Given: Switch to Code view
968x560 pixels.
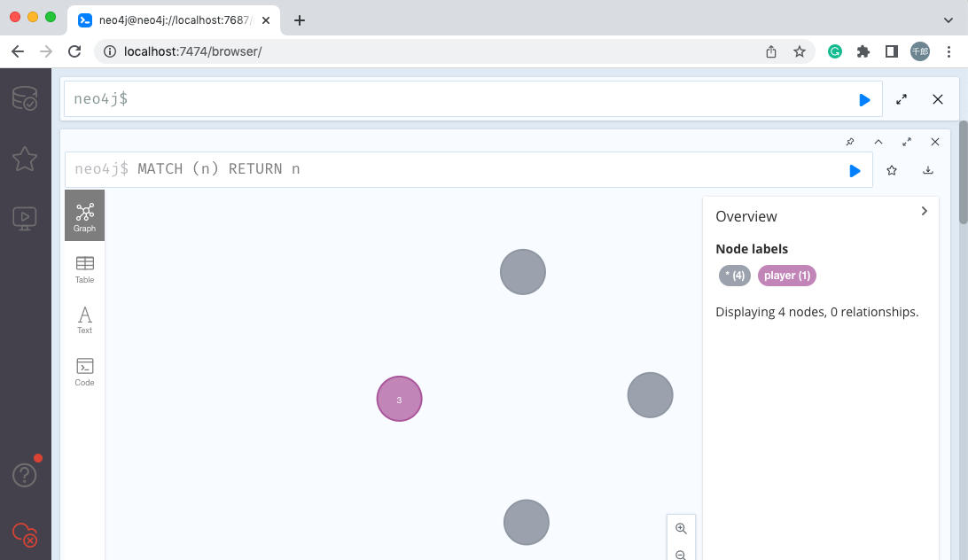Looking at the screenshot, I should click(x=84, y=371).
